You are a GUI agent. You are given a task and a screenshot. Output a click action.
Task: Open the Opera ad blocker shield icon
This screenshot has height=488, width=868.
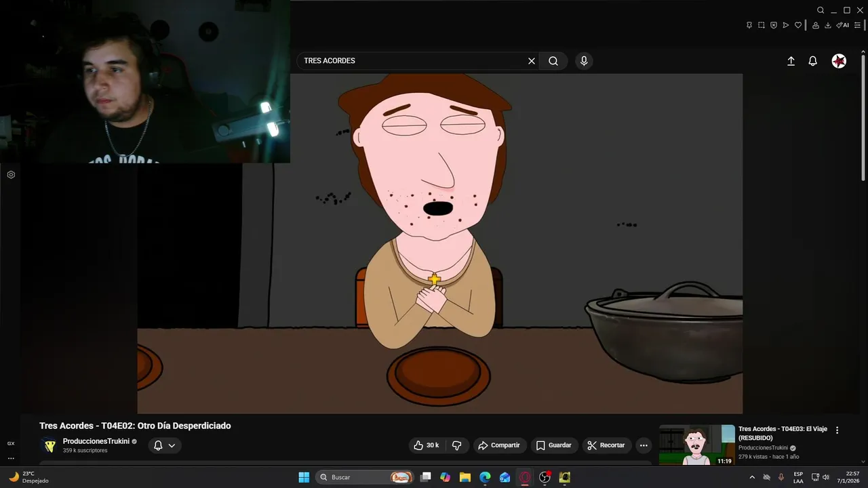774,25
